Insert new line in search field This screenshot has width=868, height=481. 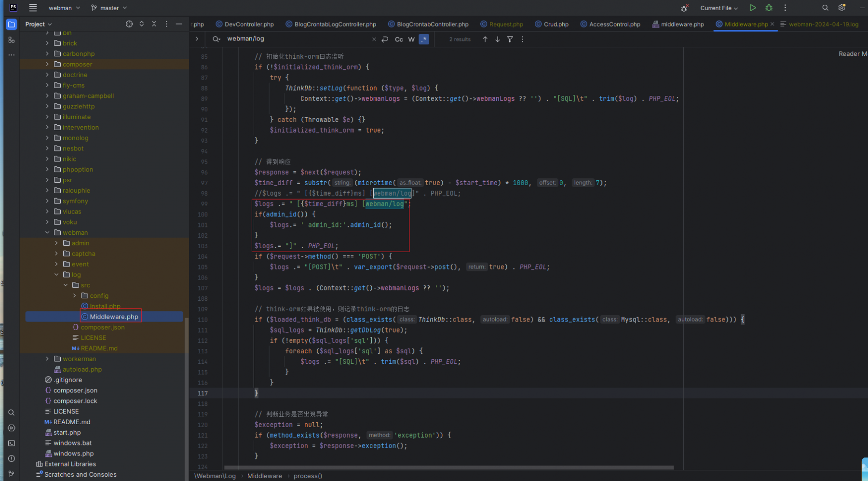pyautogui.click(x=385, y=39)
